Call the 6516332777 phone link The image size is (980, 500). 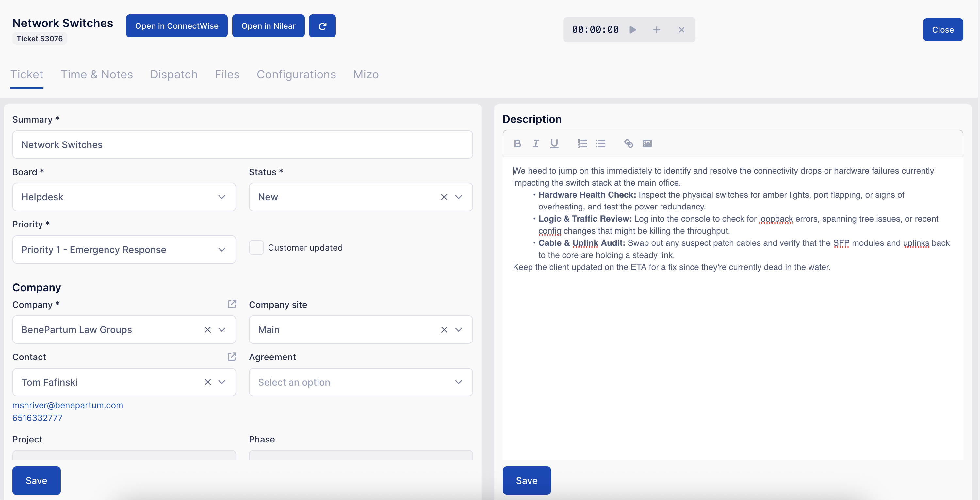pos(38,418)
